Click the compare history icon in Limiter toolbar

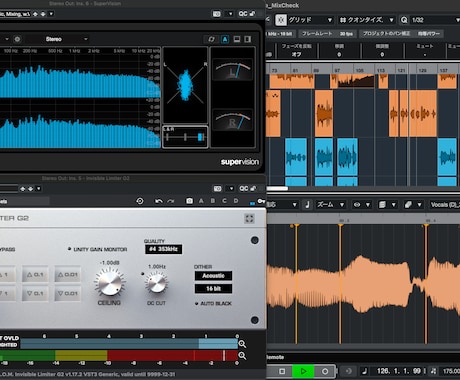[x=140, y=201]
